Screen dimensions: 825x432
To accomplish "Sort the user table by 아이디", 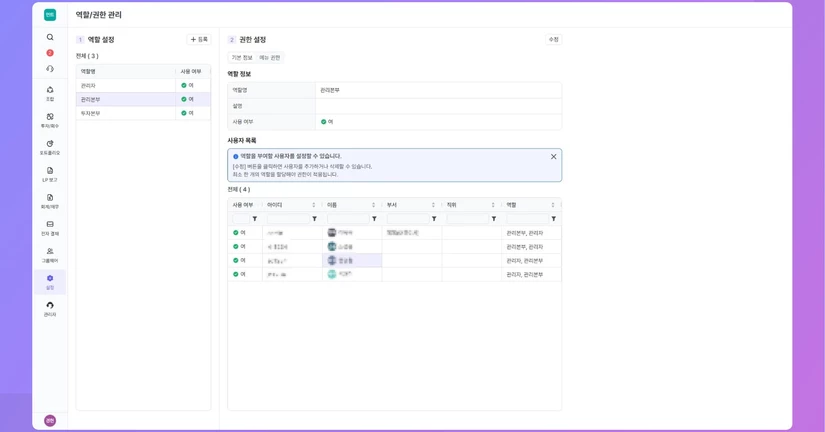I will (314, 205).
